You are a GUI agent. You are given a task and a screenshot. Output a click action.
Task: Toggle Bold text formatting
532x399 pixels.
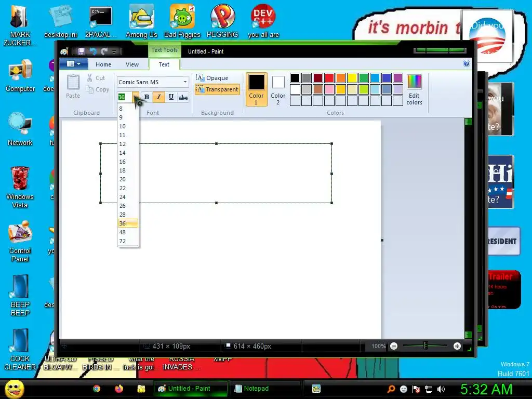(x=147, y=97)
